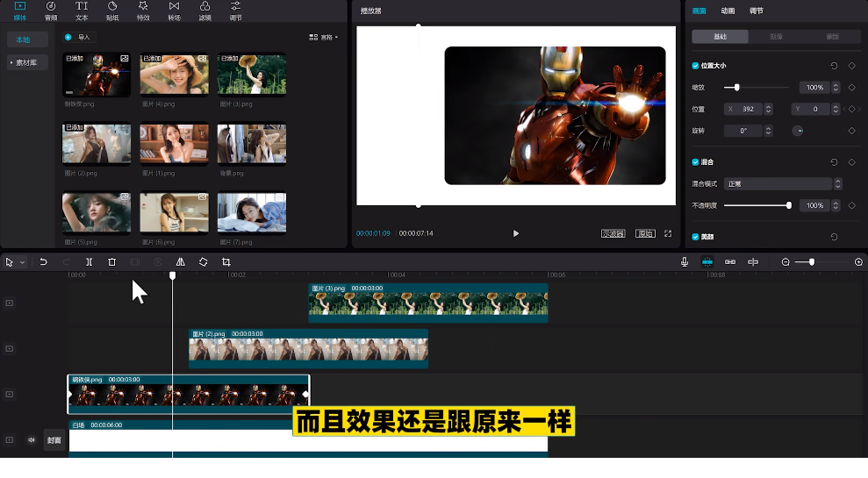
Task: Reset the 位置大小 section
Action: [834, 66]
